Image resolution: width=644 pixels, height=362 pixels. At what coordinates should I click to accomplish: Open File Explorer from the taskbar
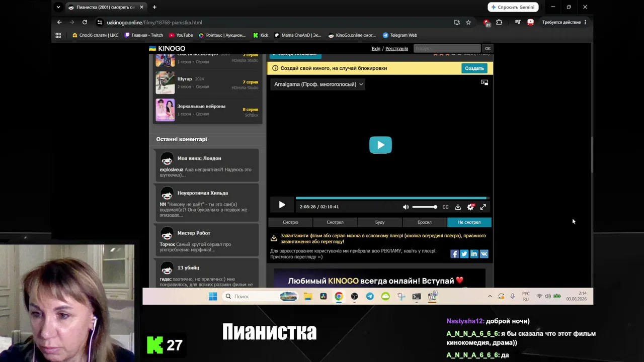(x=307, y=297)
